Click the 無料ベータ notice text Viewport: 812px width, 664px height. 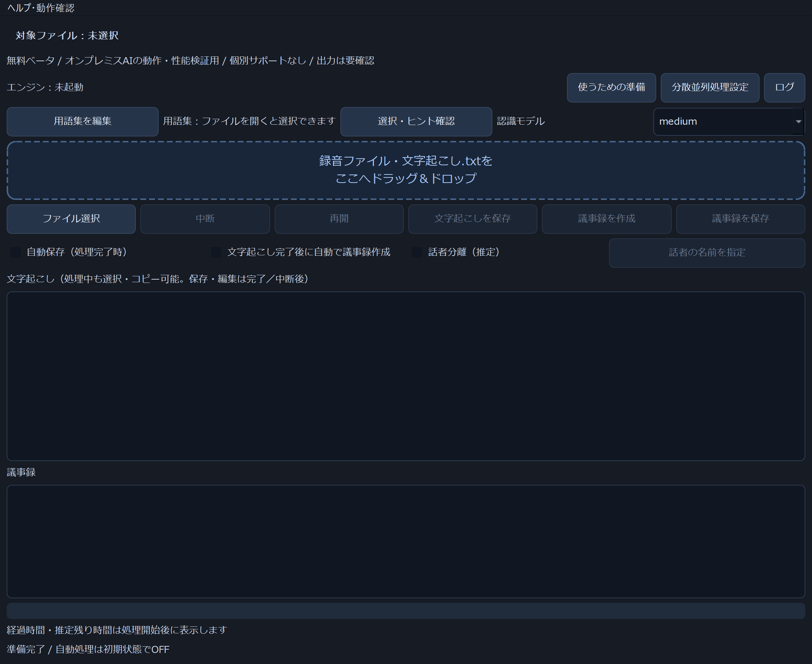pos(190,61)
